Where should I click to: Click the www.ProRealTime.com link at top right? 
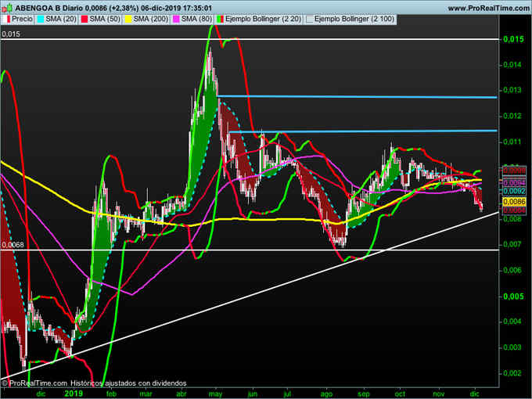coord(488,8)
